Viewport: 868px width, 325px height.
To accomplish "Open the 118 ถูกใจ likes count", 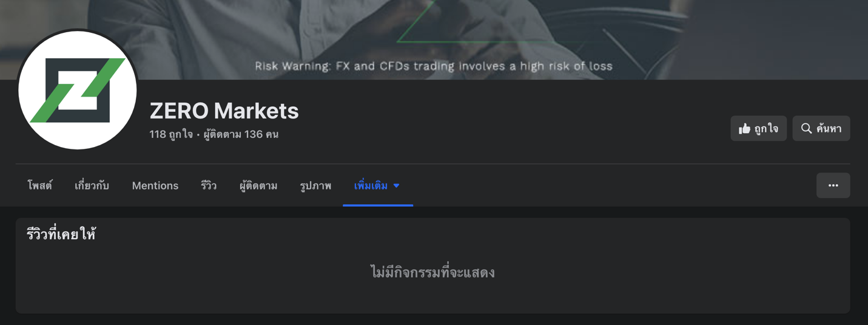I will click(171, 134).
